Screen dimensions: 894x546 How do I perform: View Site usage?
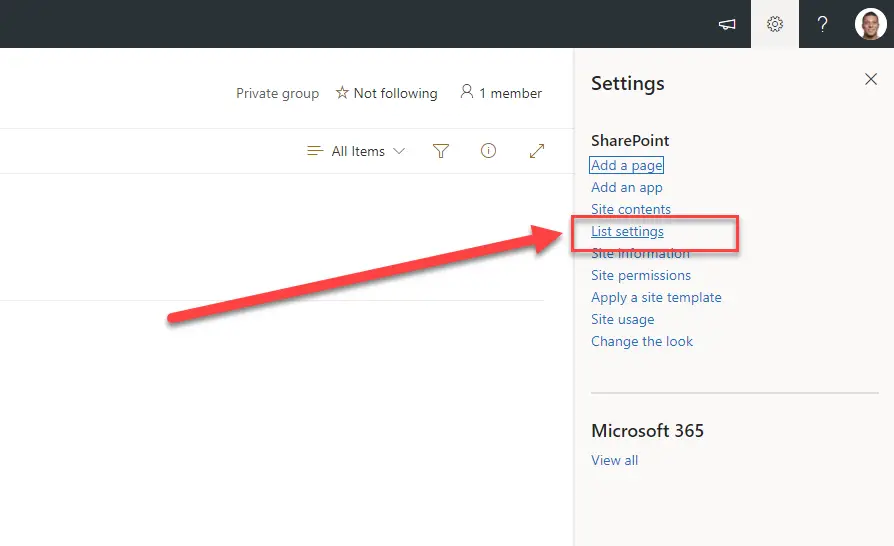622,319
